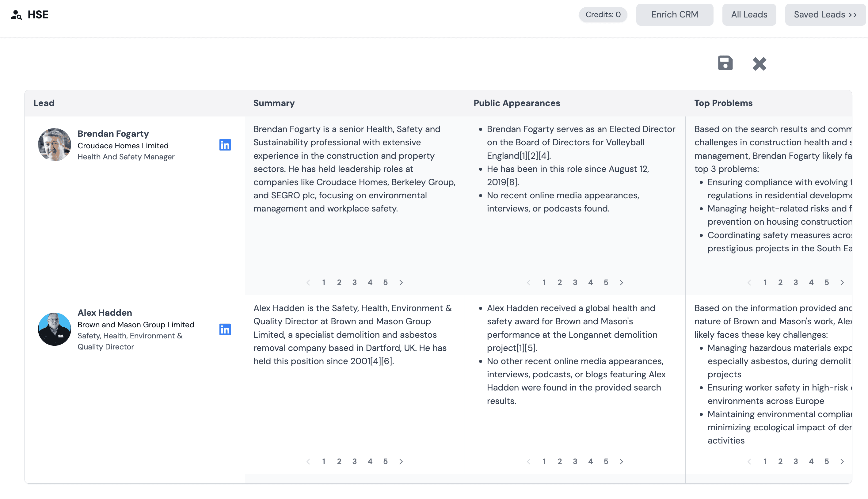Image resolution: width=868 pixels, height=499 pixels.
Task: Click the left arrow in Brendan's Public Appearances pagination
Action: click(x=529, y=282)
